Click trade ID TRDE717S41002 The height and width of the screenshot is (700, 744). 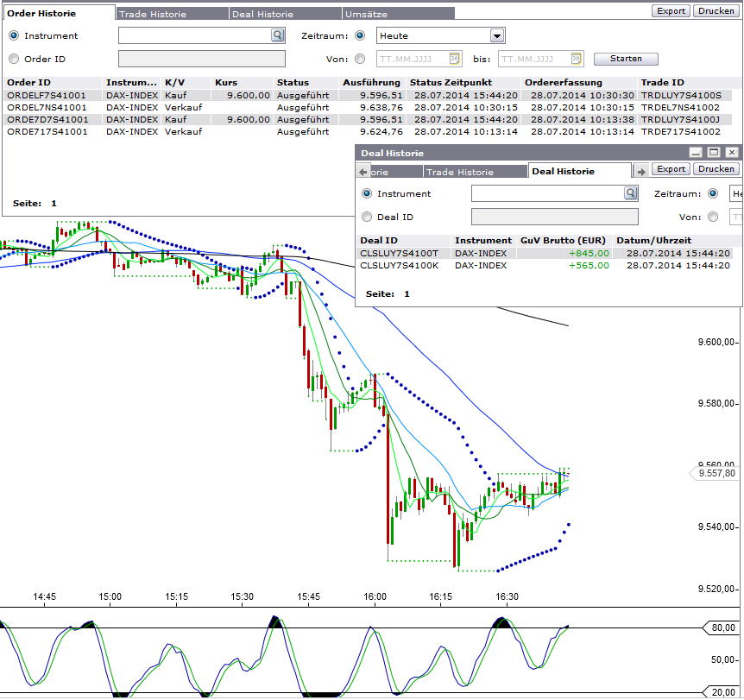click(x=680, y=131)
